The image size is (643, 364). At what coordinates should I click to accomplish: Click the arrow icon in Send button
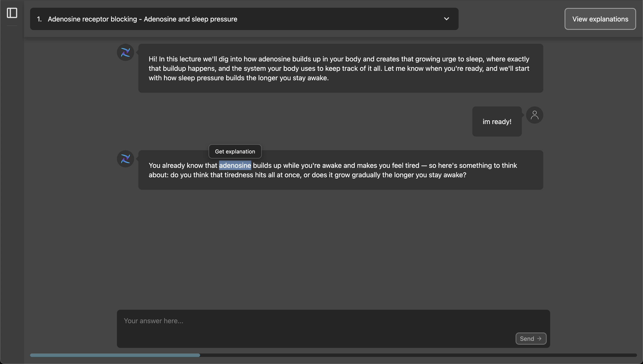pos(539,338)
